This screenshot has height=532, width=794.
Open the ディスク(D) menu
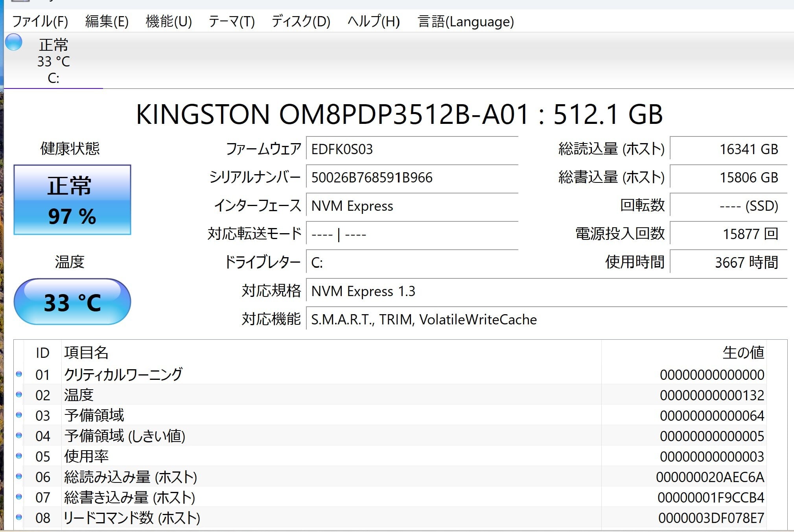point(301,21)
